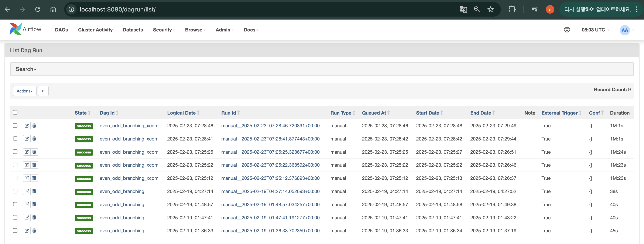Edit the first even_odd_branching_xcom run record
The image size is (644, 244).
pos(27,126)
